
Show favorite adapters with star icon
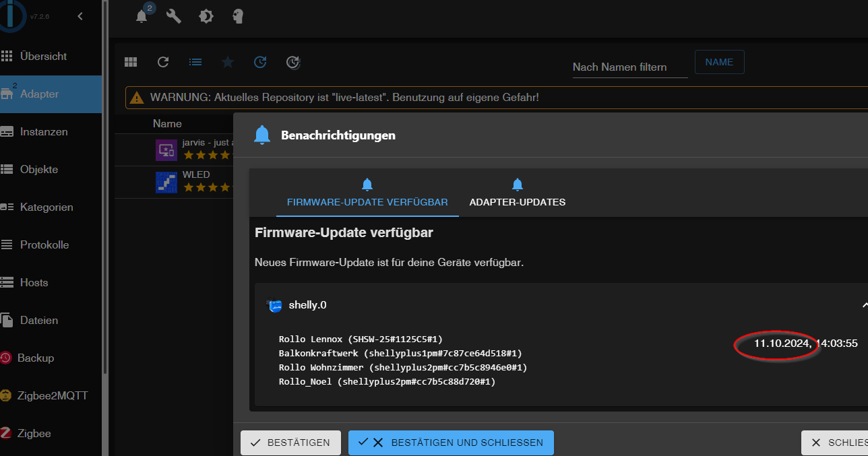point(228,62)
